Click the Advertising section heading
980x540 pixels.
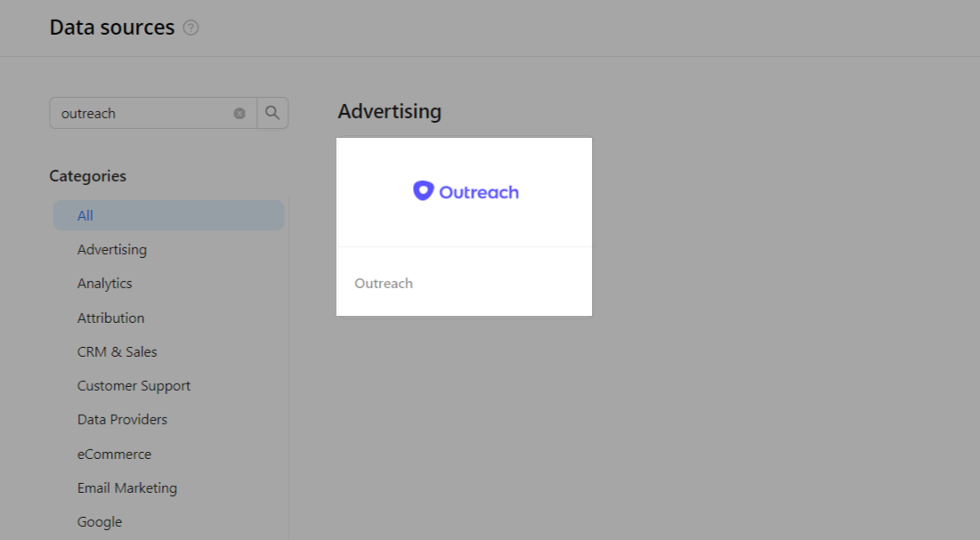[x=389, y=111]
